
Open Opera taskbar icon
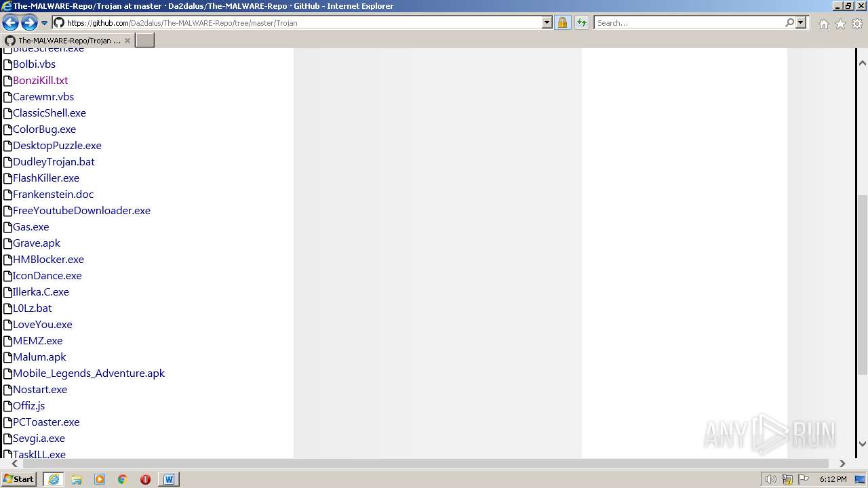coord(145,479)
